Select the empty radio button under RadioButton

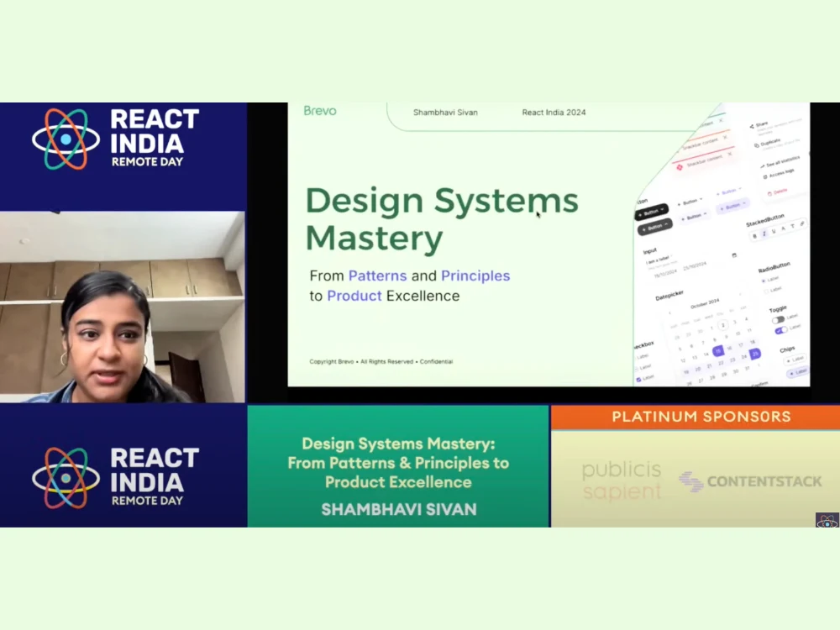pyautogui.click(x=766, y=291)
